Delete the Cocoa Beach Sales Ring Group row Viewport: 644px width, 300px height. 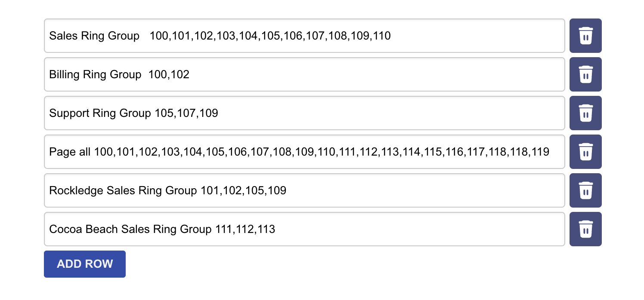pos(585,229)
